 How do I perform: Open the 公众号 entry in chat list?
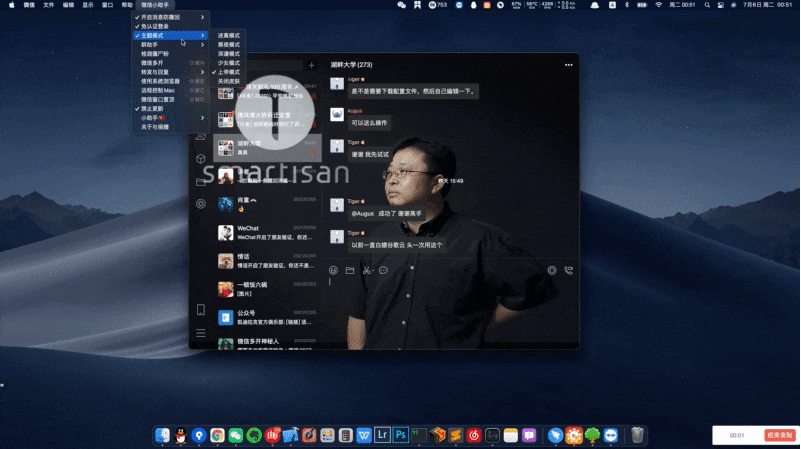click(267, 317)
